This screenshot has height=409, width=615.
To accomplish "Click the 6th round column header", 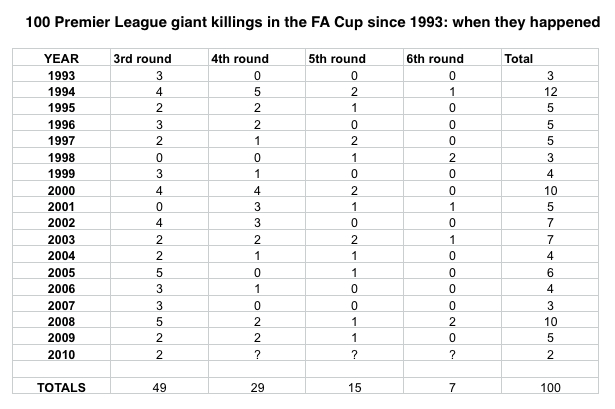I will pos(435,58).
